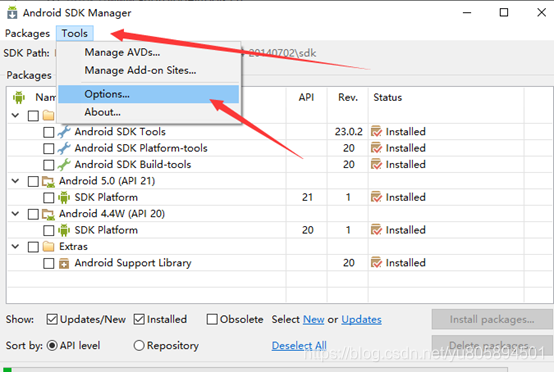The height and width of the screenshot is (372, 554).
Task: Collapse the Android 5.0 (API 21) group
Action: click(15, 181)
